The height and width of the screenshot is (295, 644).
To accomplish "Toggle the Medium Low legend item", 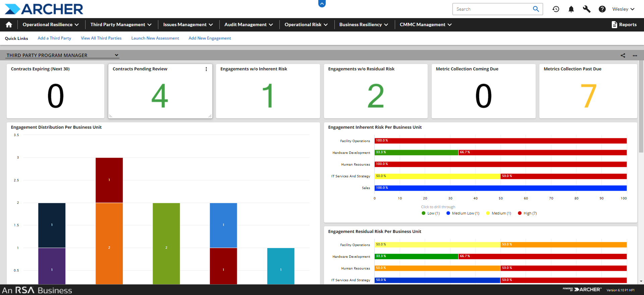I will (x=463, y=213).
